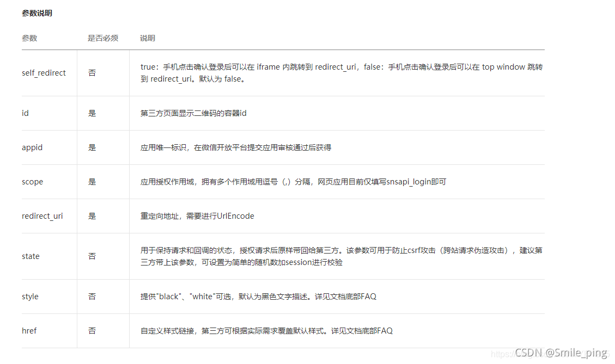Image resolution: width=615 pixels, height=364 pixels.
Task: Select the scope parameter name
Action: (33, 182)
